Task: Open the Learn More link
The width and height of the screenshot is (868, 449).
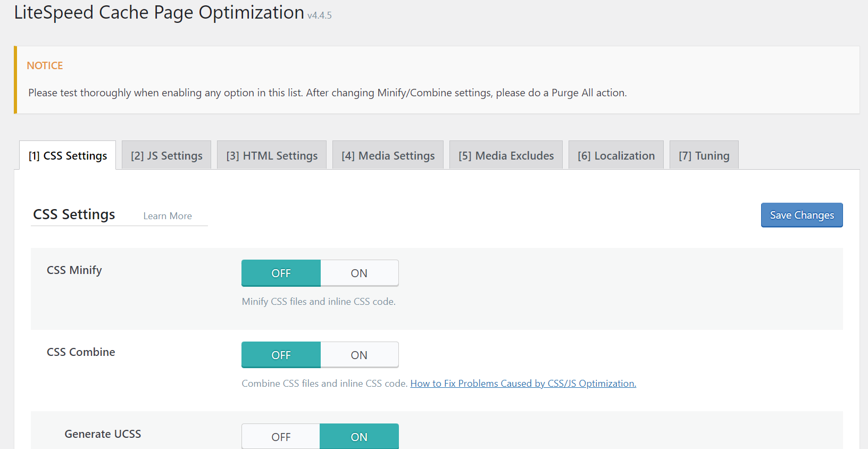Action: tap(168, 216)
